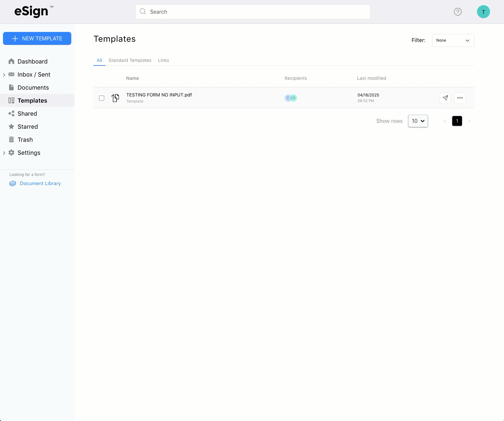Open the TESTING FORM NO INPUT.pdf template
The width and height of the screenshot is (504, 421).
[x=159, y=95]
